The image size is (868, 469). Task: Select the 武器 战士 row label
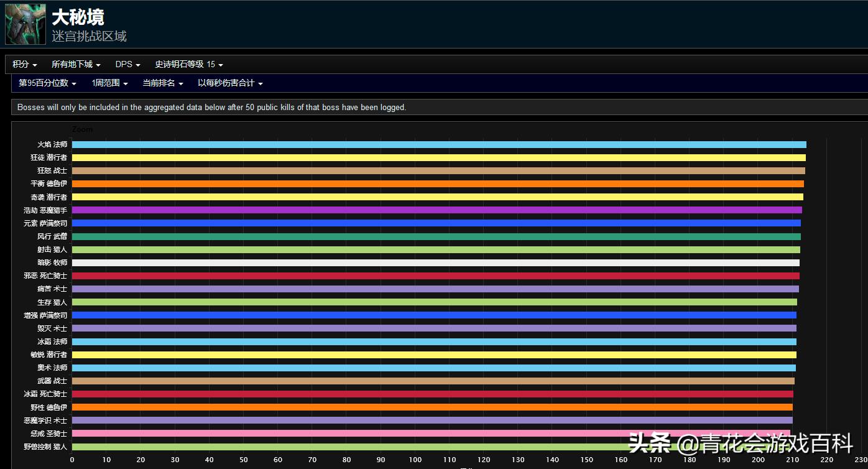click(x=52, y=381)
